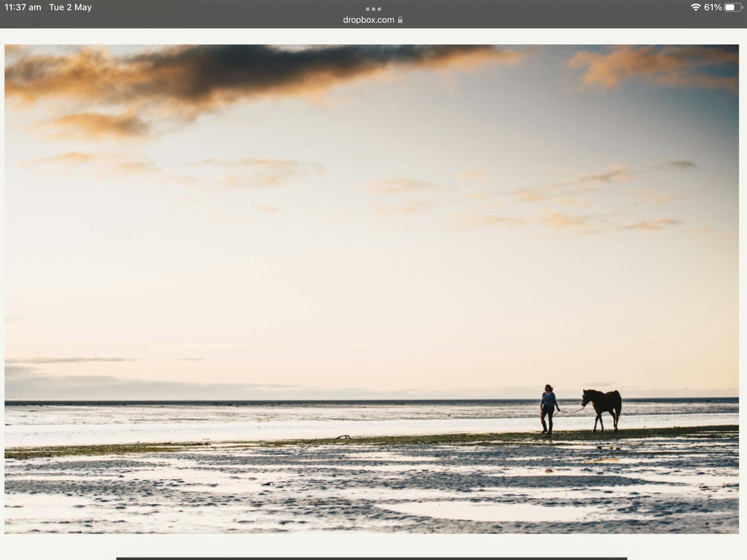This screenshot has height=560, width=747.
Task: Click the woman walking on the beach
Action: tap(548, 409)
